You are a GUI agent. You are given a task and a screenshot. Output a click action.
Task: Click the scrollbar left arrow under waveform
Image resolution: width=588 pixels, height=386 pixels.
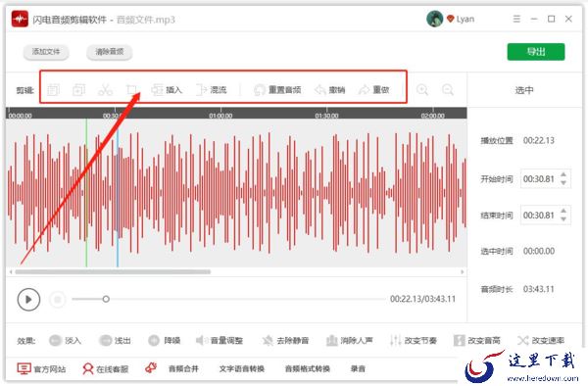[11, 271]
